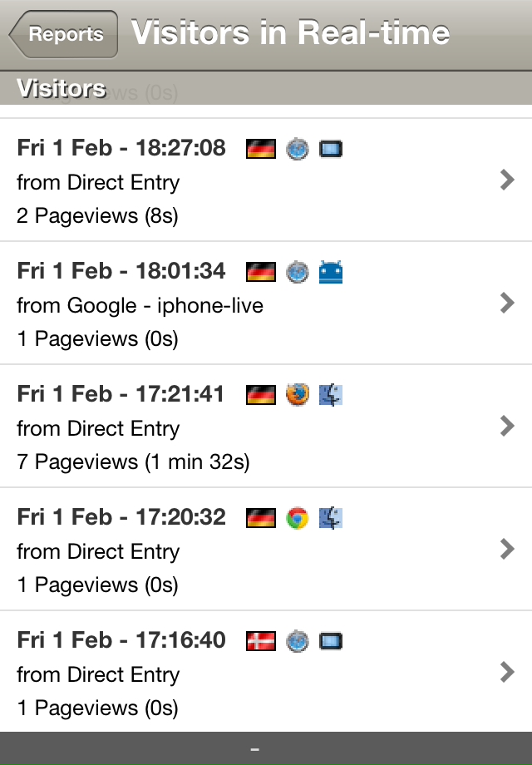The height and width of the screenshot is (765, 532).
Task: Tap the iOS device icon on 17:16:40 visit
Action: [x=331, y=641]
